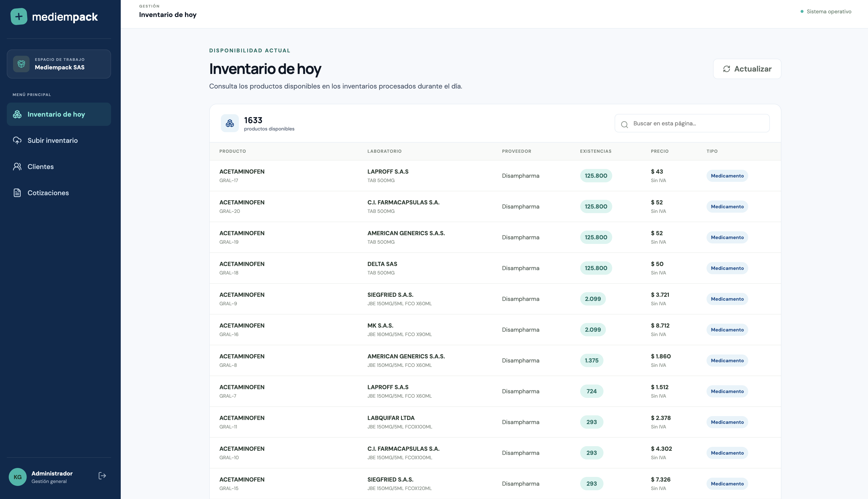The width and height of the screenshot is (868, 499).
Task: Go to the Cotizaciones section
Action: (x=59, y=193)
